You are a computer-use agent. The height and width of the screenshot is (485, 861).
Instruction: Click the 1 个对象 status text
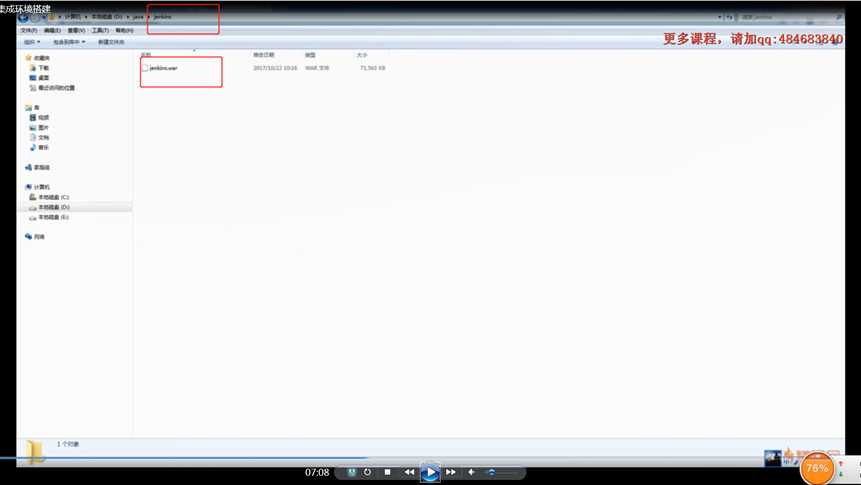(x=68, y=444)
